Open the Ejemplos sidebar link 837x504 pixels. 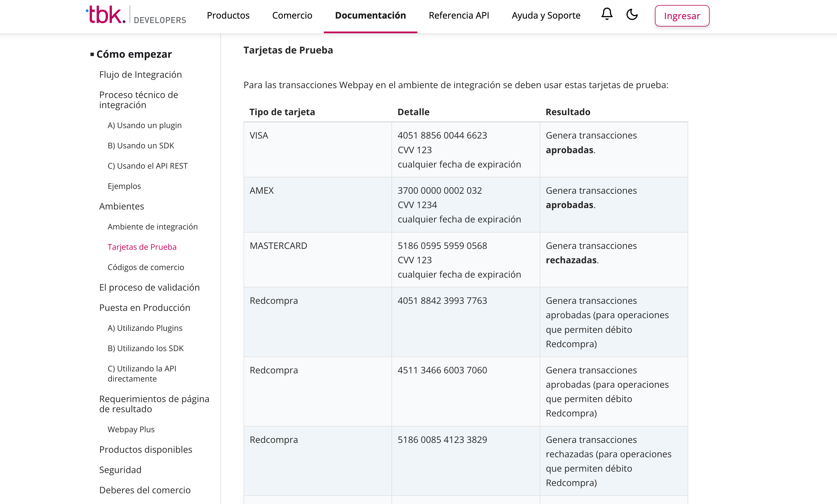(x=124, y=186)
